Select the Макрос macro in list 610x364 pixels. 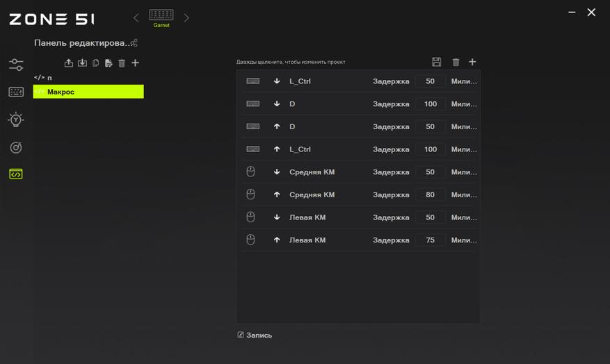(88, 92)
